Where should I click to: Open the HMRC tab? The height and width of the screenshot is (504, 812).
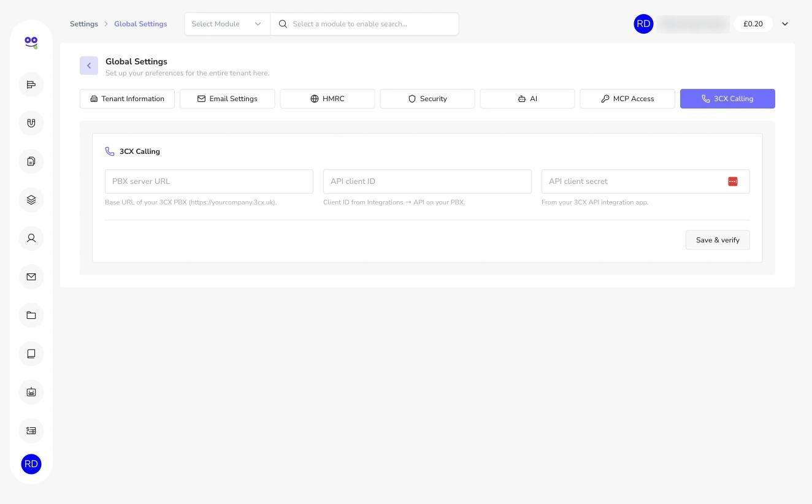point(327,99)
